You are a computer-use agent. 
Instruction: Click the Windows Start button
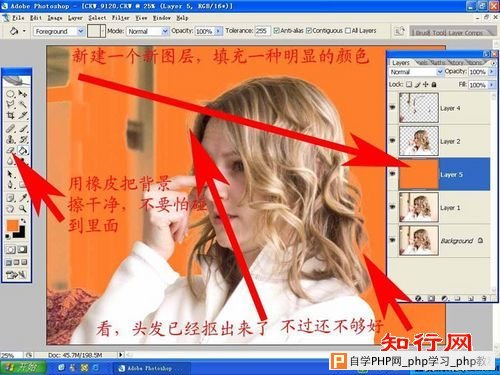tap(23, 367)
